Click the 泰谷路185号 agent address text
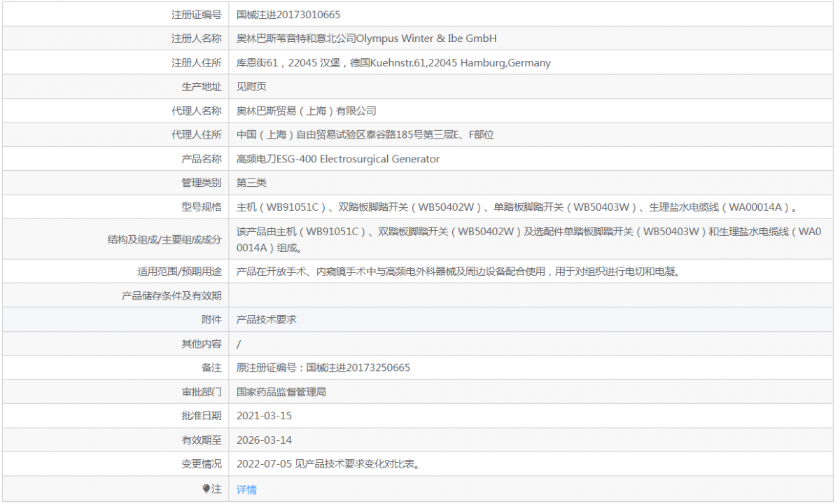 coord(365,134)
